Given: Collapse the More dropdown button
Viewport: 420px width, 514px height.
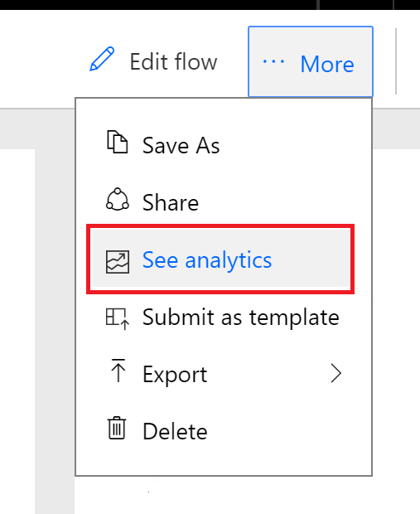Looking at the screenshot, I should click(x=311, y=61).
